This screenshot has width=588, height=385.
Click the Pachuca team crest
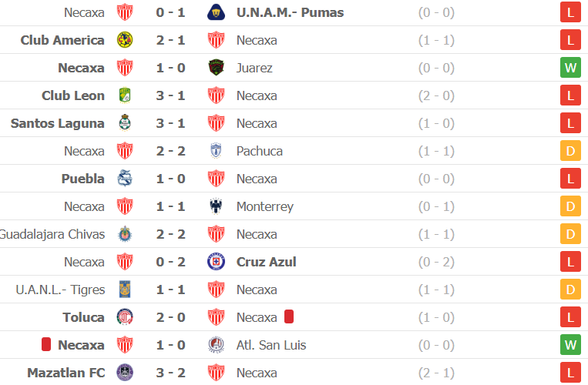(216, 151)
